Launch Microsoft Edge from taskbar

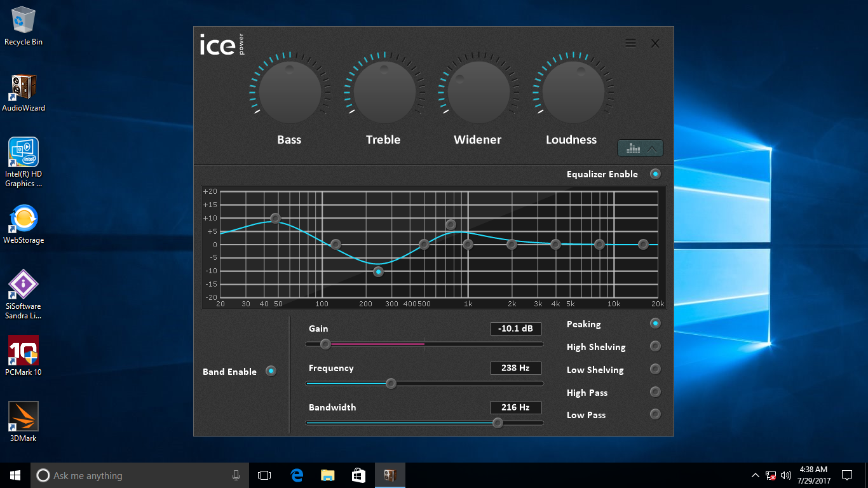[x=297, y=475]
